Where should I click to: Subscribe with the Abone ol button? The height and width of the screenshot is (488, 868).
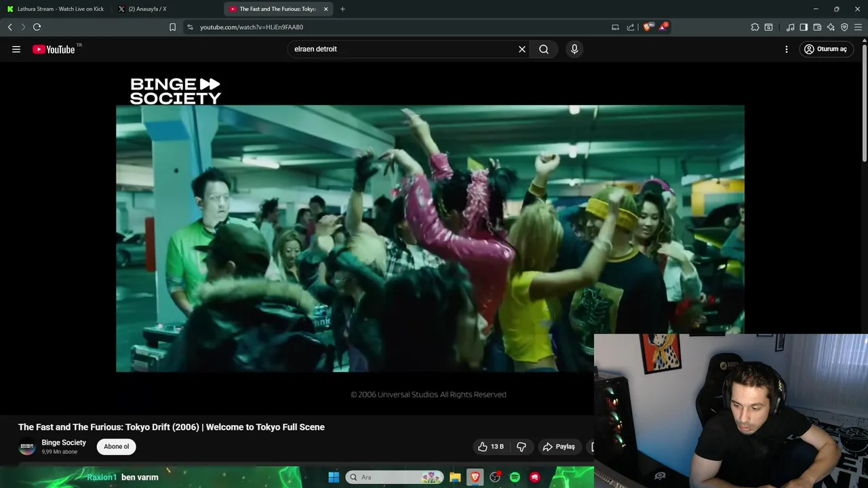pos(116,447)
